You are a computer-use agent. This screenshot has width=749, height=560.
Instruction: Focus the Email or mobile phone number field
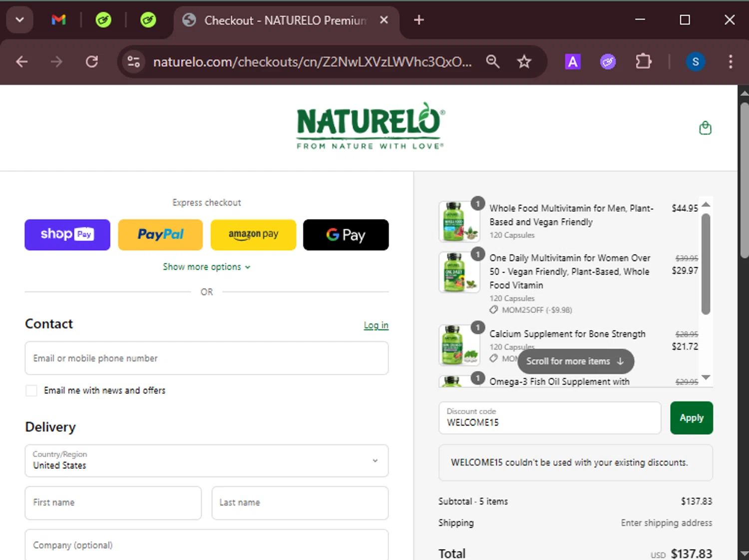(207, 358)
